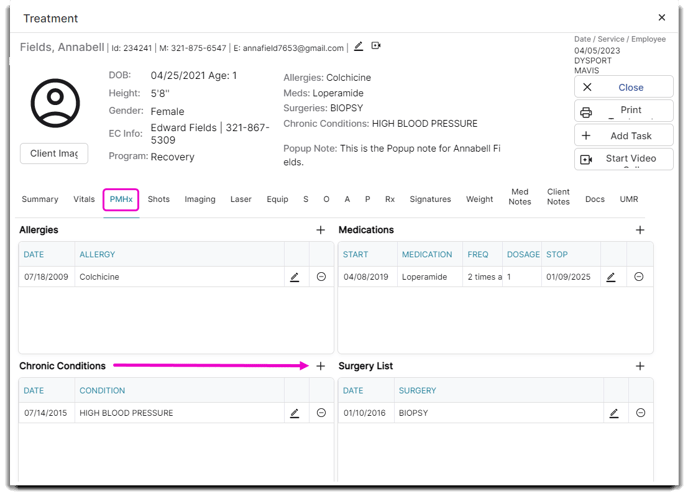Viewport: 688px width, 504px height.
Task: Add a new allergy with plus icon
Action: pyautogui.click(x=321, y=230)
